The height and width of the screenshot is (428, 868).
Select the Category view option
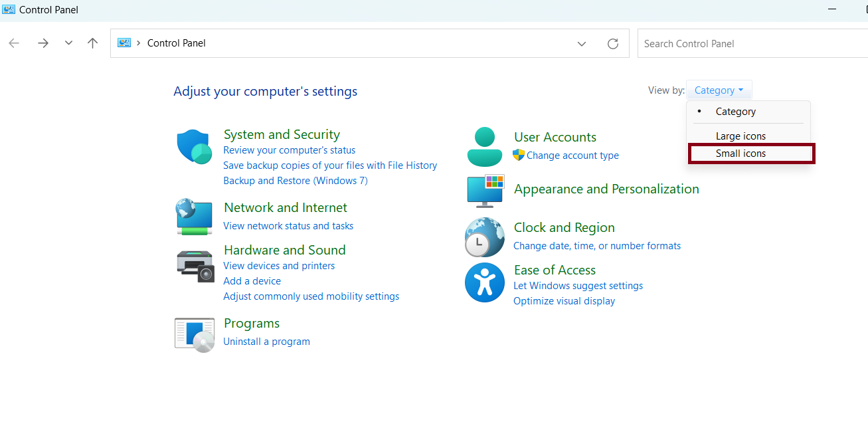735,112
